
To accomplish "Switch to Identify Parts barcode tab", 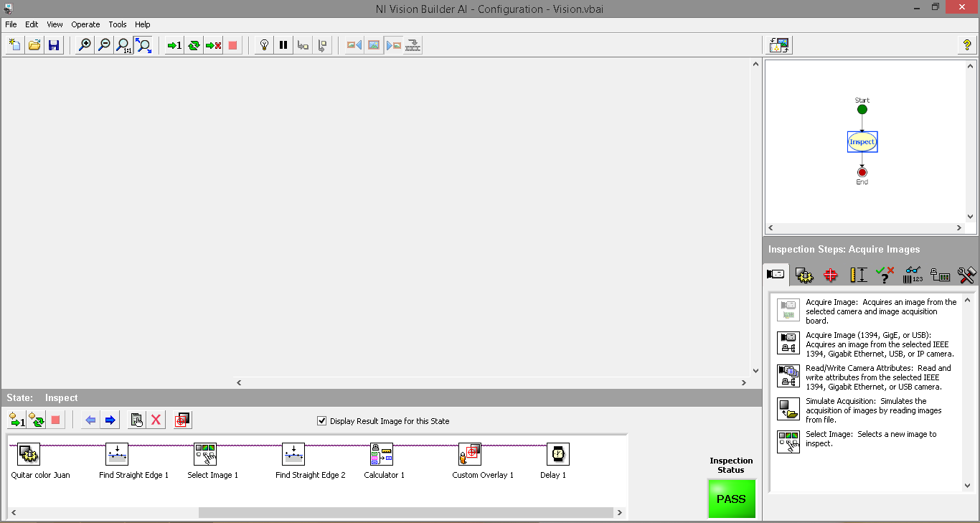I will [913, 275].
